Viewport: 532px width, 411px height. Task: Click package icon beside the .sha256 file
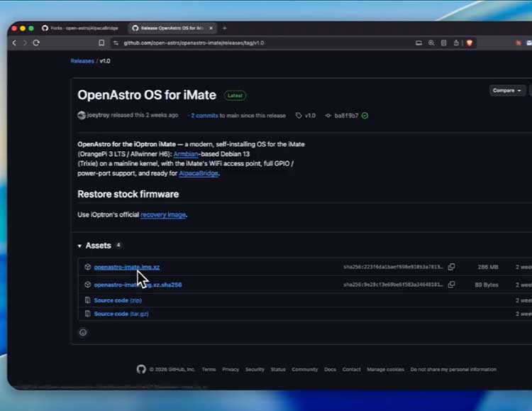(87, 285)
